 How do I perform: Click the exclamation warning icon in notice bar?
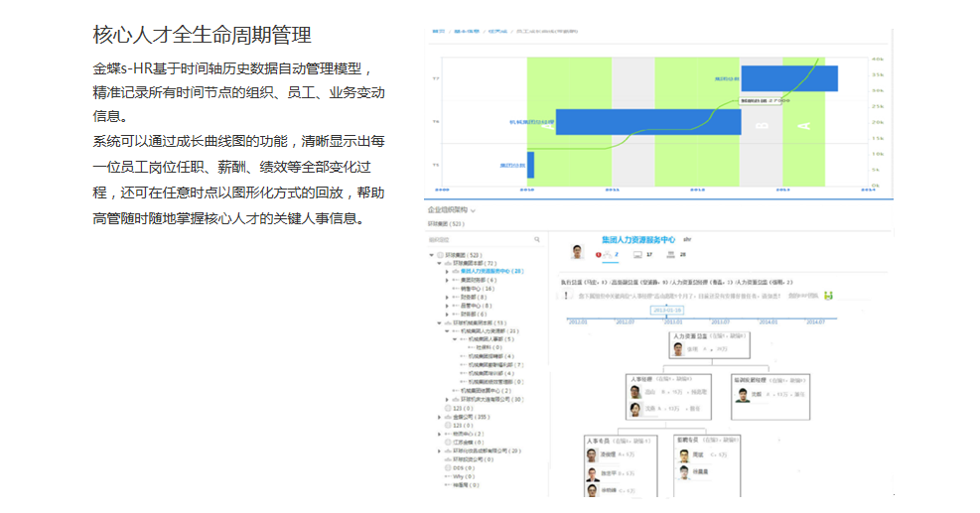coord(567,295)
